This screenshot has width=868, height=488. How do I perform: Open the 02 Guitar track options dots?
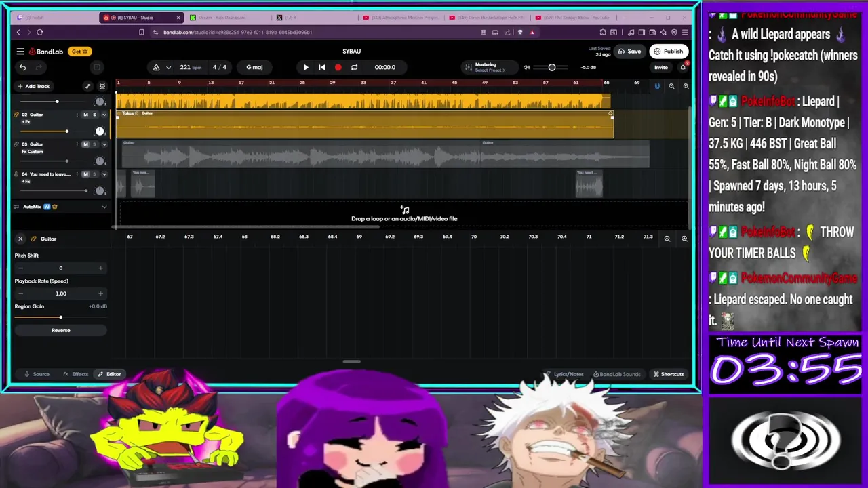tap(77, 115)
